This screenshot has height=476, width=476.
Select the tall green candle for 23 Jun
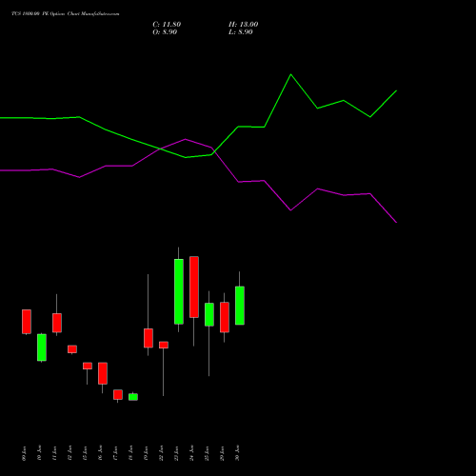point(179,291)
